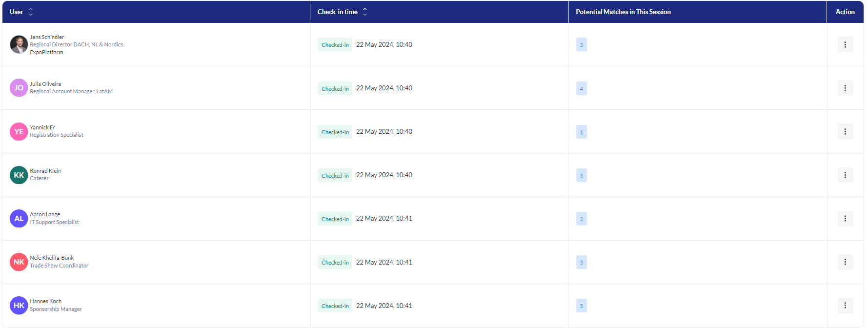Screen dimensions: 868x329
Task: Click the Checked-in badge for Hannes Koch
Action: [x=335, y=306]
